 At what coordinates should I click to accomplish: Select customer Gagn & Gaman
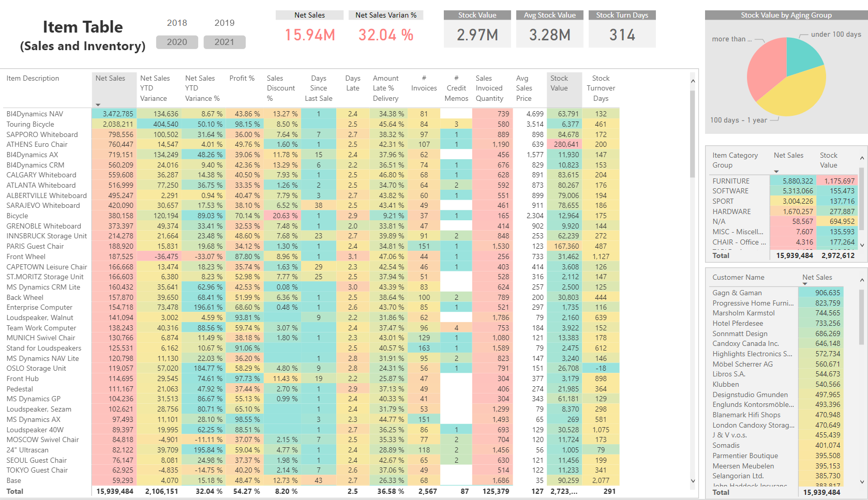(737, 293)
